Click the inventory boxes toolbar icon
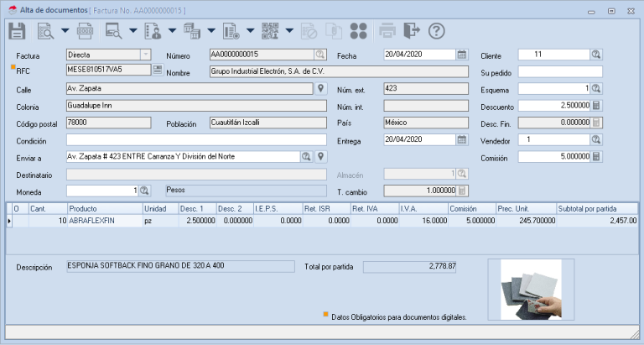The width and height of the screenshot is (644, 345). (x=192, y=31)
